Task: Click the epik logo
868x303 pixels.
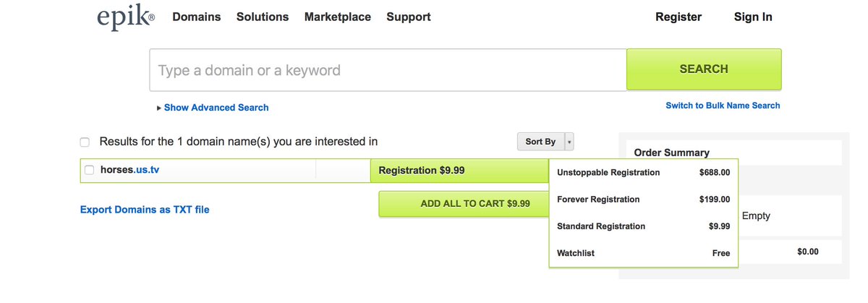Action: [x=125, y=17]
